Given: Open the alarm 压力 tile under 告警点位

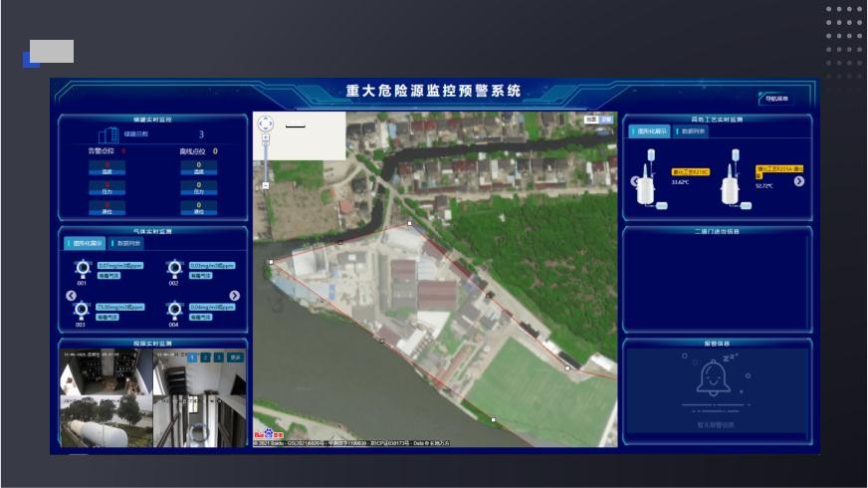Looking at the screenshot, I should (x=107, y=188).
